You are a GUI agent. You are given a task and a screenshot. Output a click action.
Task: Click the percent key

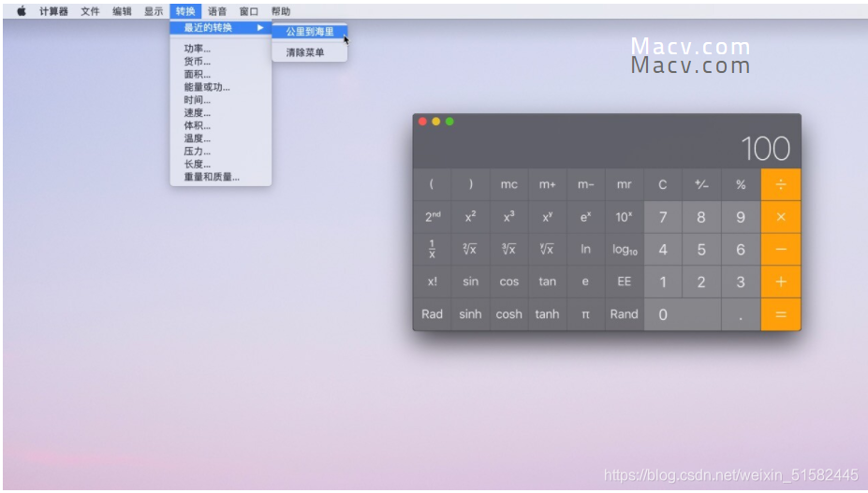(741, 185)
